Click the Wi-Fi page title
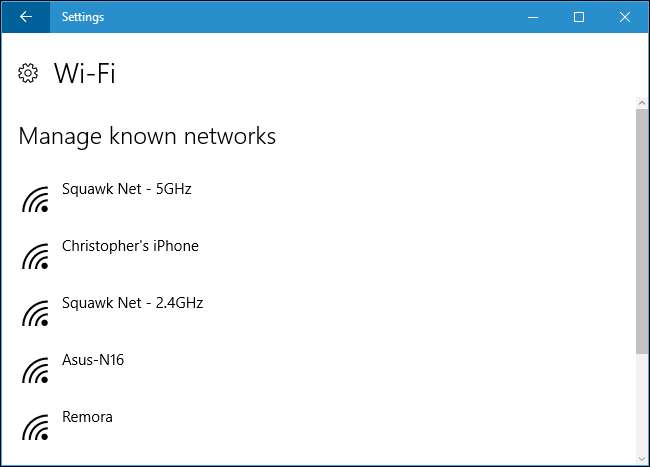The width and height of the screenshot is (650, 467). pyautogui.click(x=85, y=73)
